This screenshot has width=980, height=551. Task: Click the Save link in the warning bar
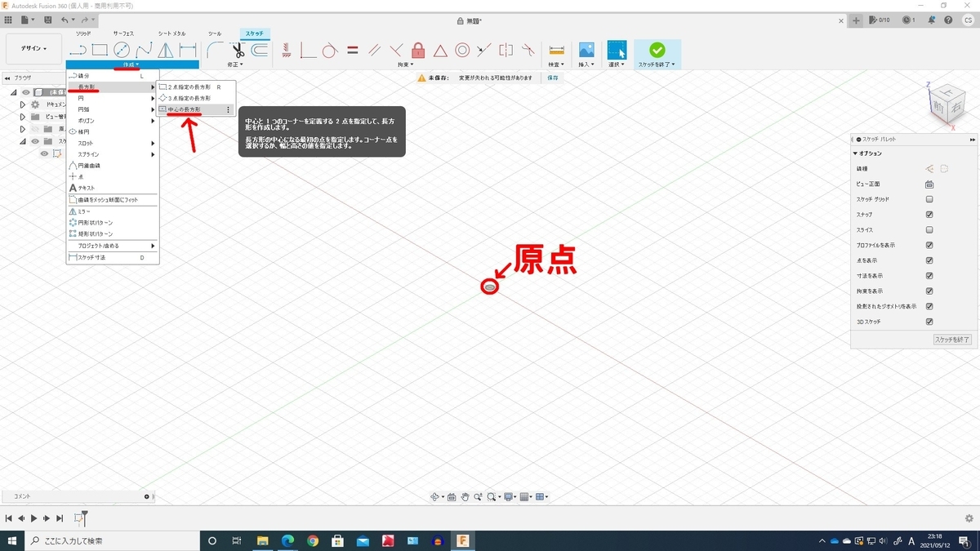click(551, 77)
